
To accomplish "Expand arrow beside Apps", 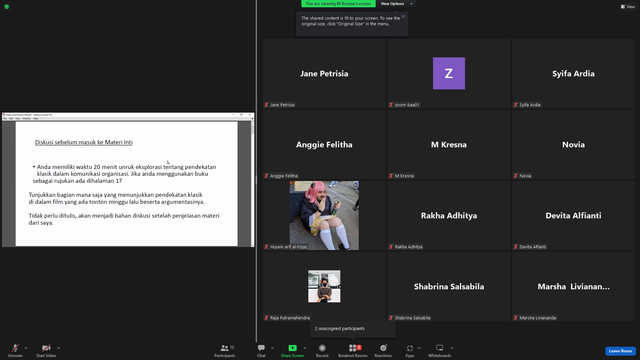I will 419,348.
